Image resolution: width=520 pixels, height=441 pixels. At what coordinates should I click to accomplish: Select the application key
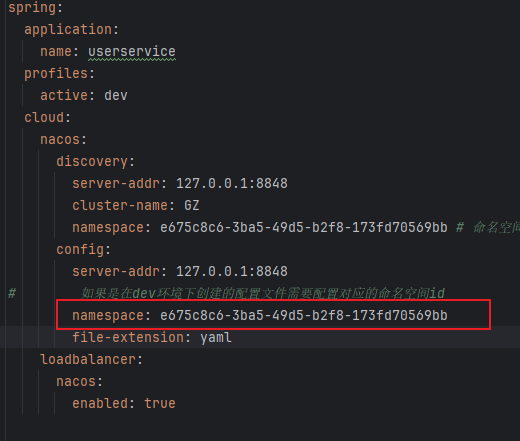(x=68, y=29)
